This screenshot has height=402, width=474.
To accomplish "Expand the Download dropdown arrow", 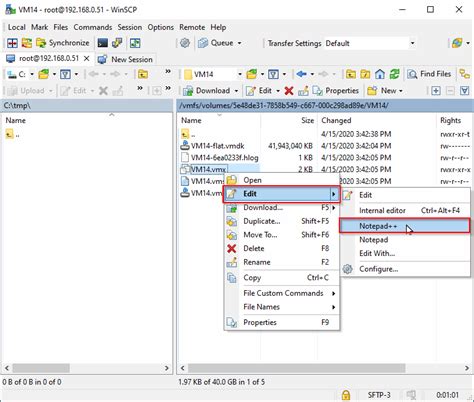I will 236,91.
